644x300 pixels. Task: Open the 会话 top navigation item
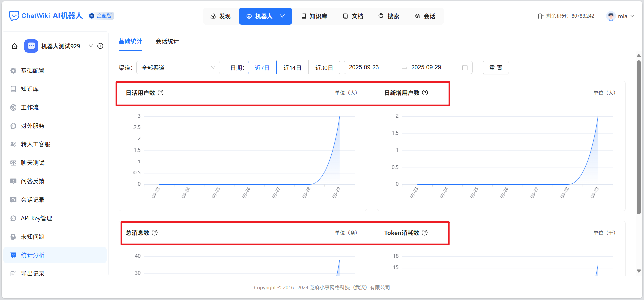click(x=425, y=16)
